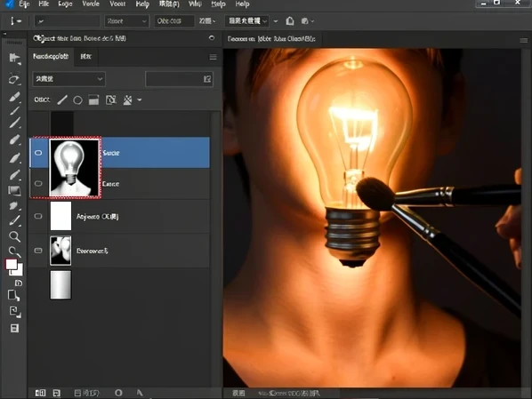Click the lone chevron before the home icon

[276, 21]
